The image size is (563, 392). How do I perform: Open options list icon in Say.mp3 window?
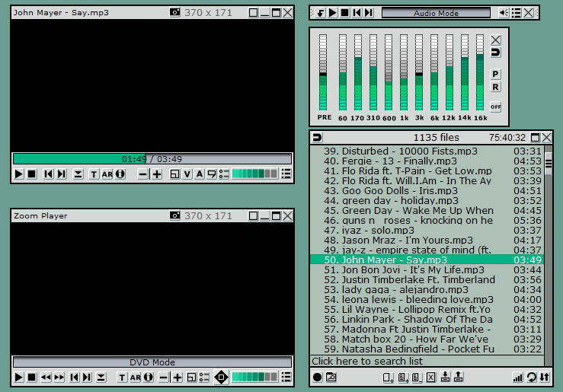pyautogui.click(x=224, y=174)
